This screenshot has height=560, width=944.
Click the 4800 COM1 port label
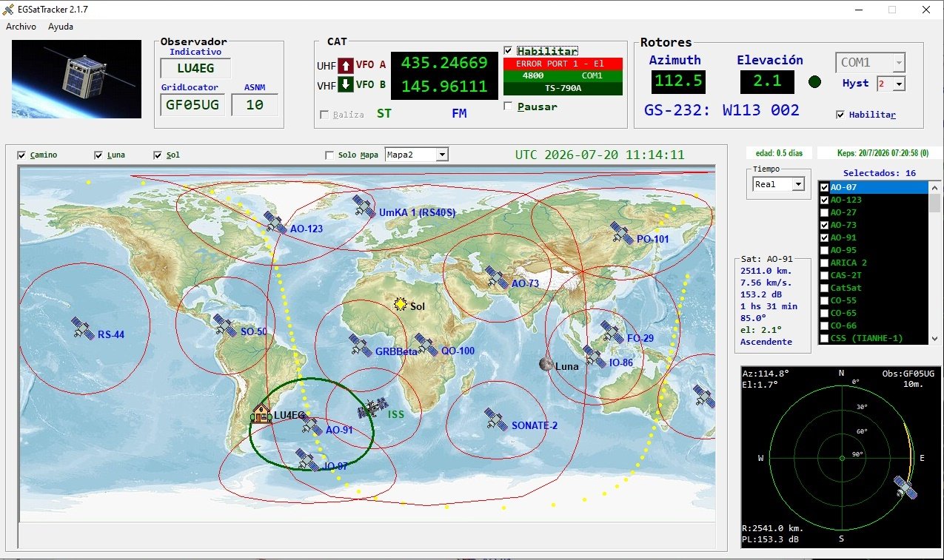pyautogui.click(x=563, y=75)
